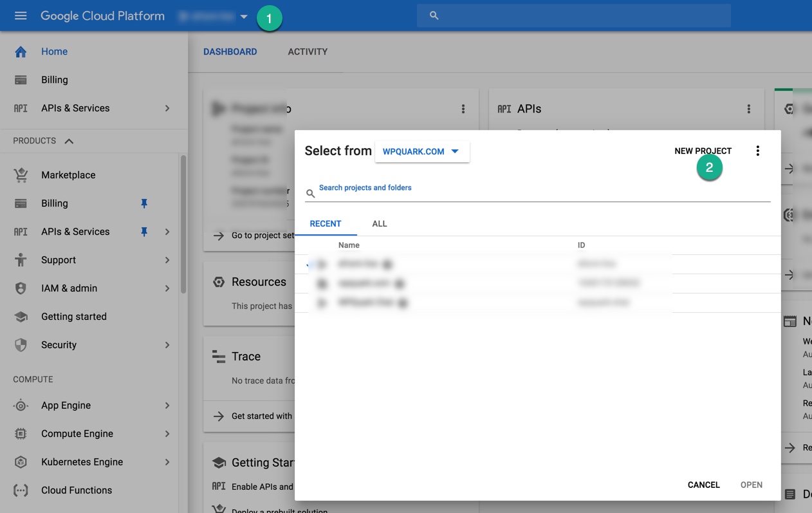Click the pinned Billing icon in Products
This screenshot has height=513, width=812.
click(x=21, y=203)
